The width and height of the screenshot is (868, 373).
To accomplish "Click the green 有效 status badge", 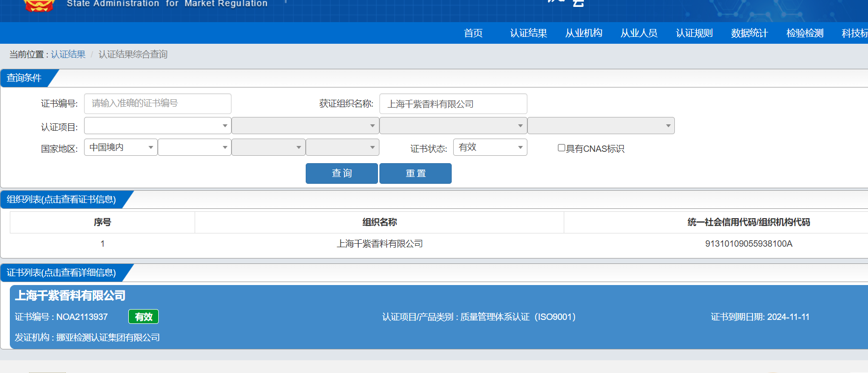I will [x=144, y=317].
